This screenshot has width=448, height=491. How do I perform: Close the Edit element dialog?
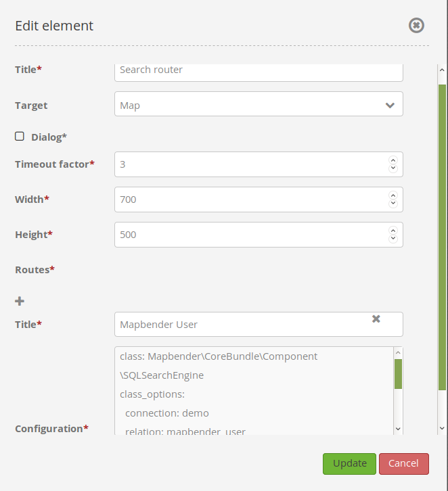[x=416, y=26]
